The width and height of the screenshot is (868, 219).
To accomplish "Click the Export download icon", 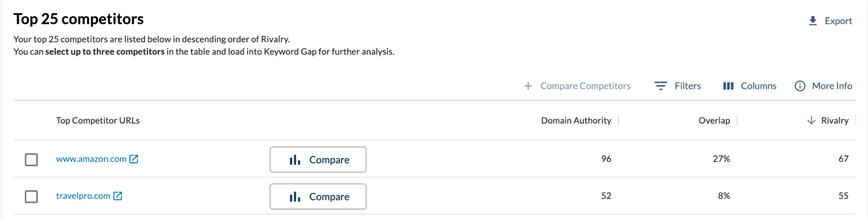I will (x=813, y=21).
